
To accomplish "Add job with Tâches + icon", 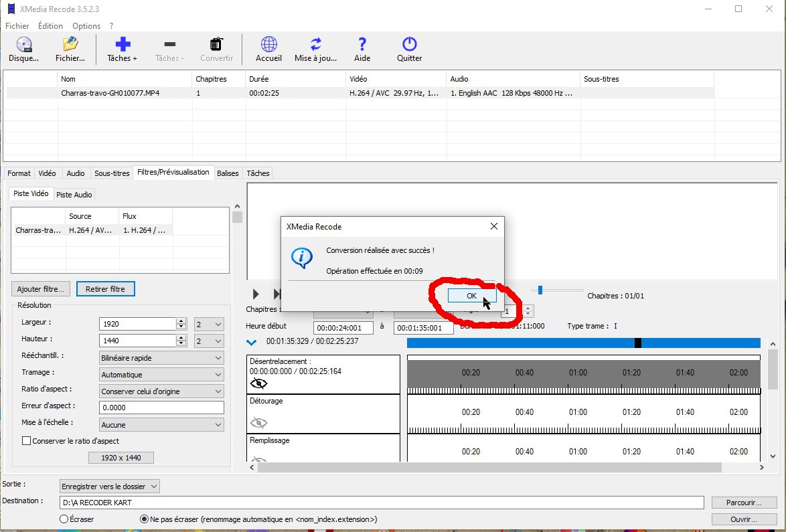I will click(x=123, y=49).
